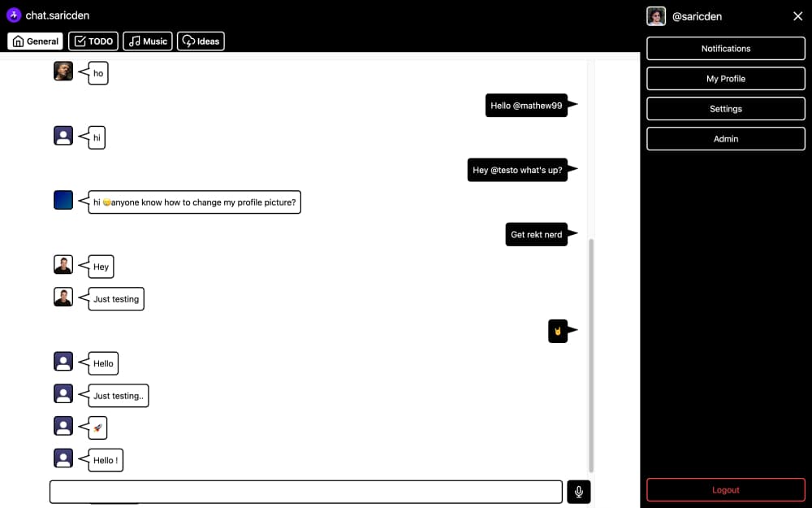Switch to the Music channel
812x508 pixels.
147,41
